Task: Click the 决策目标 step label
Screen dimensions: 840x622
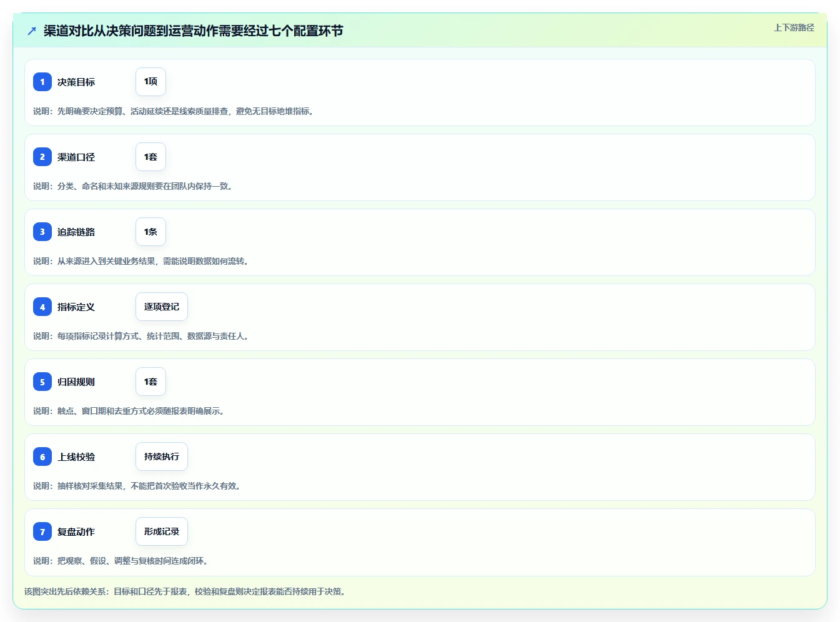Action: 76,82
